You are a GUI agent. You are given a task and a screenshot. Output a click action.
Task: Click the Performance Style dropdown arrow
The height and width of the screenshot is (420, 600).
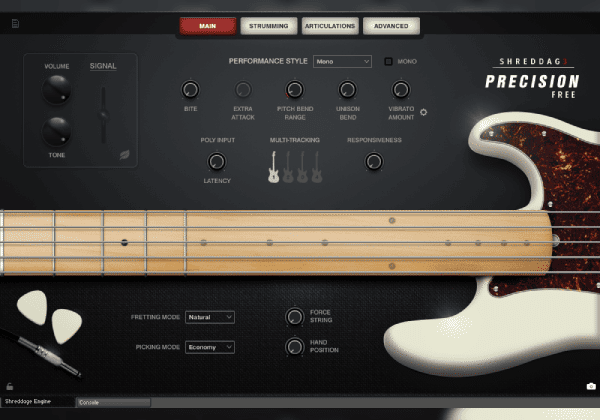(x=366, y=61)
